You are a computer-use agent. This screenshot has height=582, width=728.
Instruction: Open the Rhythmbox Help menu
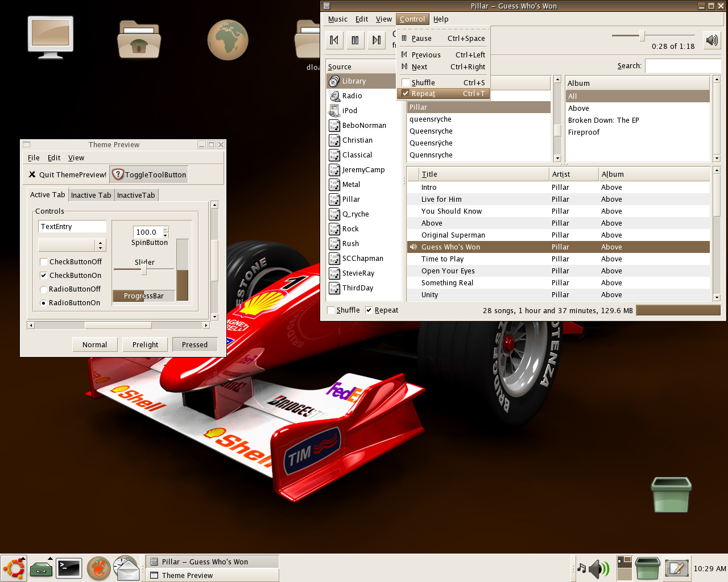441,19
